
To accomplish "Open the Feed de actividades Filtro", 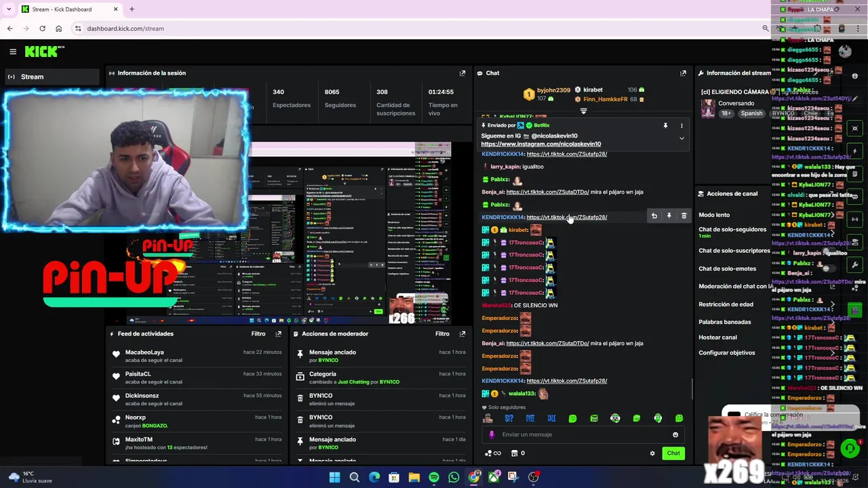I will [258, 333].
